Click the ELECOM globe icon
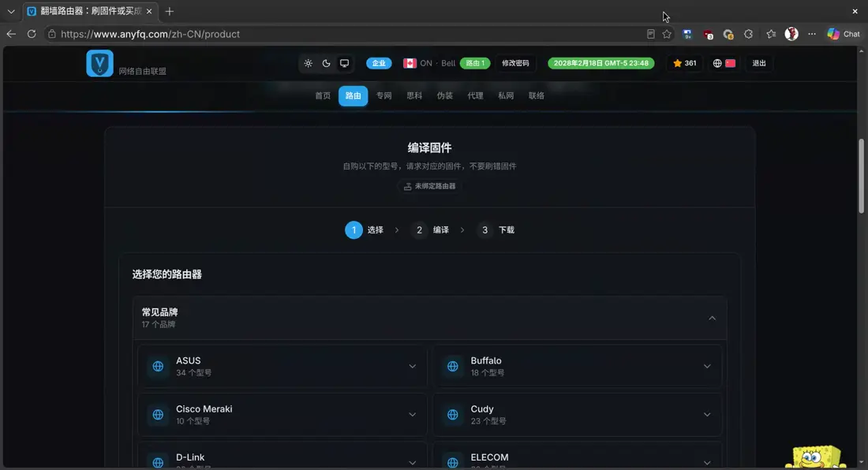 pyautogui.click(x=453, y=462)
